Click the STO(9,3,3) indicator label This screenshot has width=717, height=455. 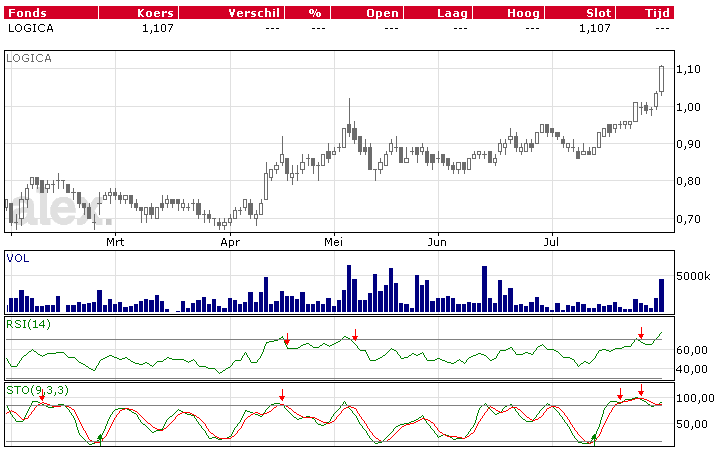coord(37,390)
